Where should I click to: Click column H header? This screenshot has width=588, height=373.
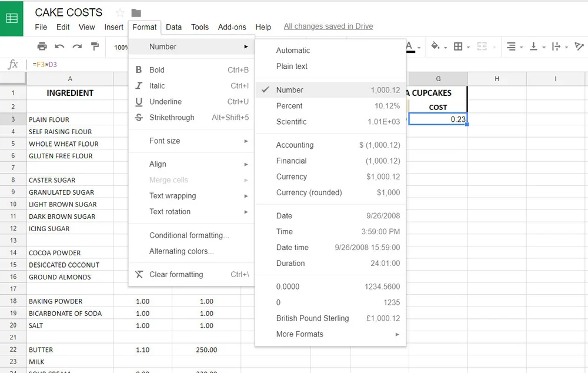(x=497, y=79)
